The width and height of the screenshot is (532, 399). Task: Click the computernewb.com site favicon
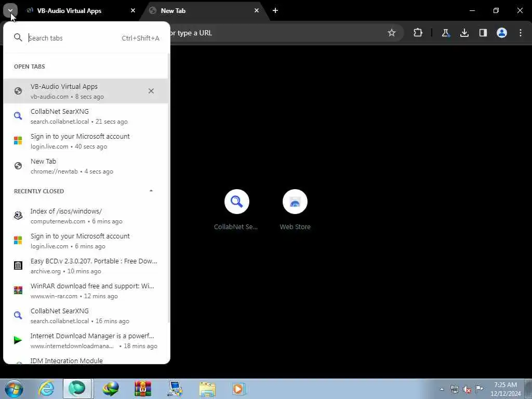[18, 216]
